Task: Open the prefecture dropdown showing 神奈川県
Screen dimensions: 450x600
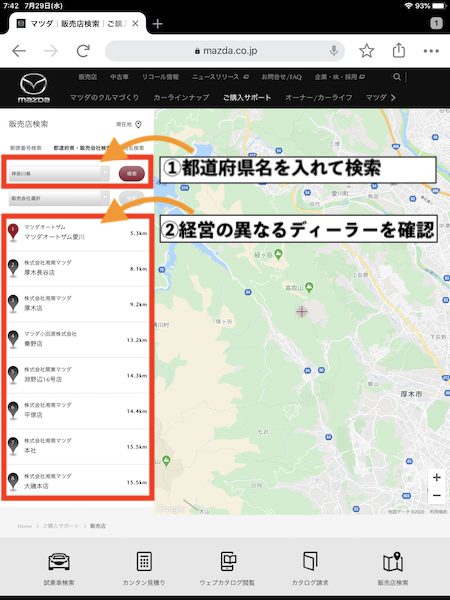Action: point(59,173)
